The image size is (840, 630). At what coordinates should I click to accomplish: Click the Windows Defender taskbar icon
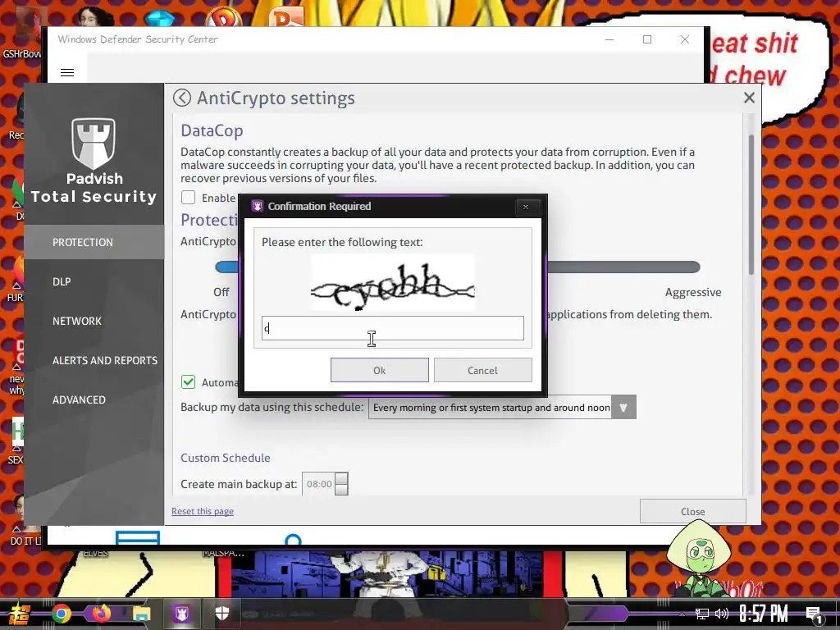(221, 614)
